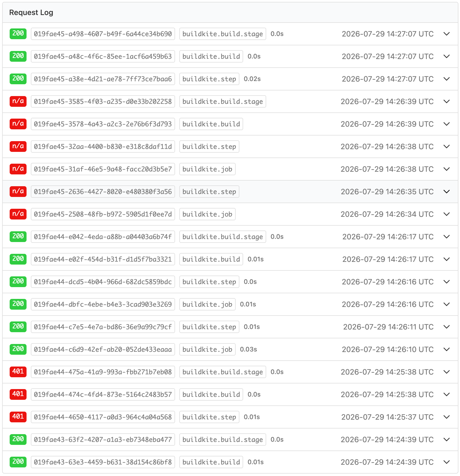Select ID 019fae45-2636-4427-8020-e480380f3a56

[x=103, y=192]
